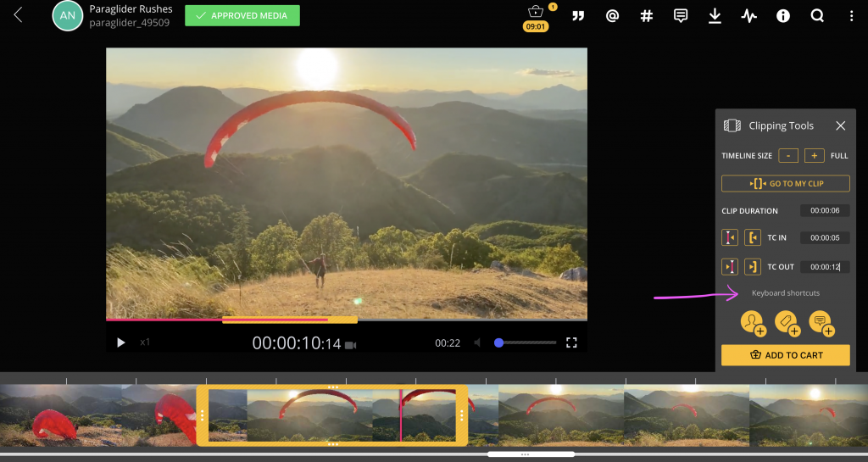Edit the TC IN timecode field
The width and height of the screenshot is (868, 462).
[825, 237]
